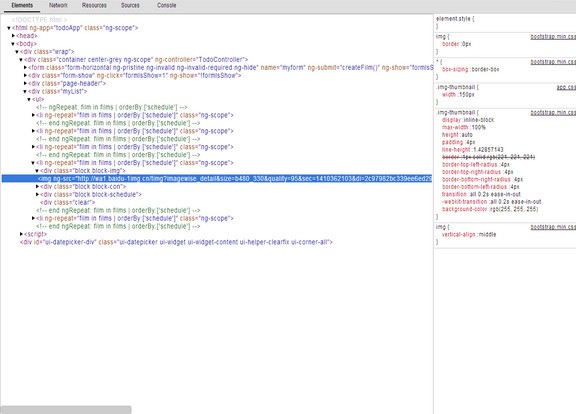
Task: Open bootstrap.min.css link beside img vertical-align rule
Action: pos(553,227)
